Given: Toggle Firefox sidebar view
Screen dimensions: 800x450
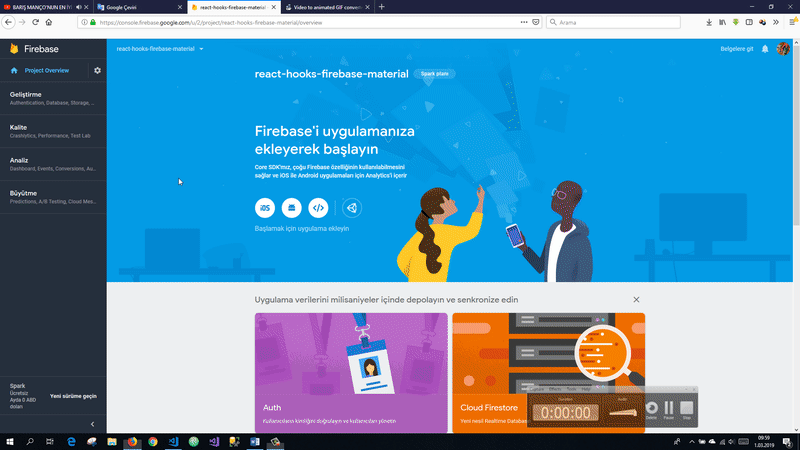Looking at the screenshot, I should click(749, 22).
